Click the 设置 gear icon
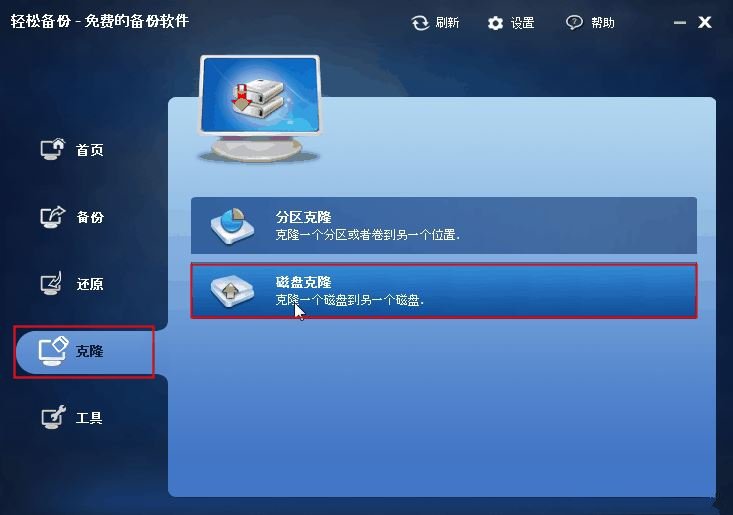The height and width of the screenshot is (515, 733). (495, 23)
